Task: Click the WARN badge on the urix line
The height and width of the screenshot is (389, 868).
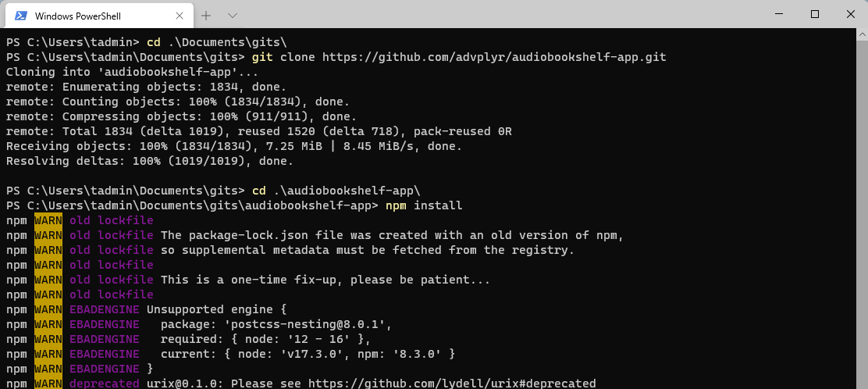Action: point(48,384)
